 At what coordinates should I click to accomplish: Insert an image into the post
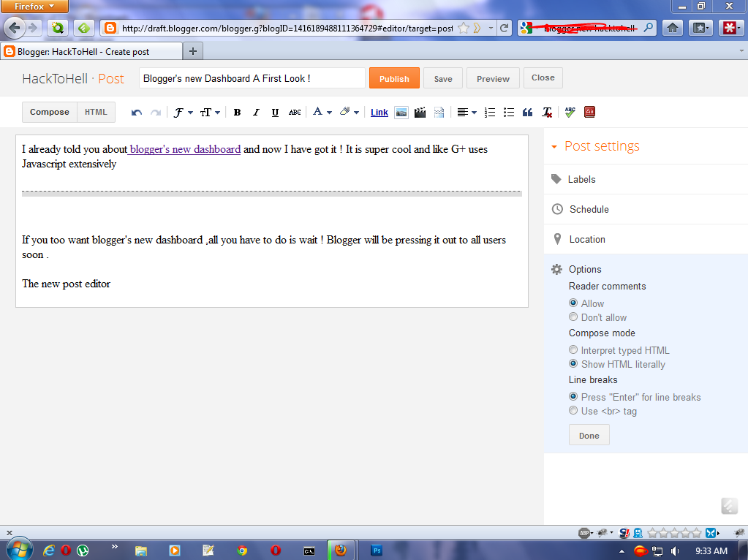point(401,113)
